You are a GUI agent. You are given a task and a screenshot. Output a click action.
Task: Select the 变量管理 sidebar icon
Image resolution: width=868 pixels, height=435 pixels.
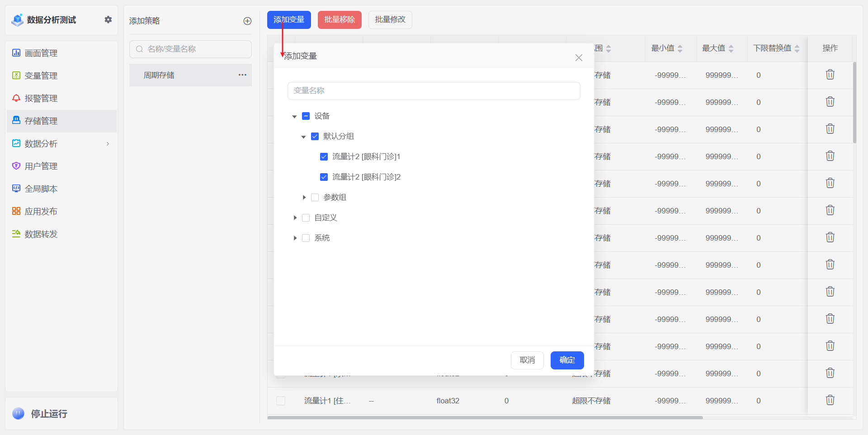click(16, 76)
